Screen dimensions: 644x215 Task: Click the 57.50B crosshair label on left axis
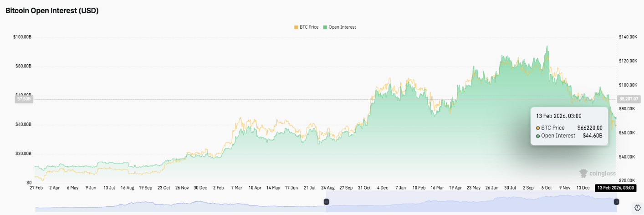pos(24,99)
